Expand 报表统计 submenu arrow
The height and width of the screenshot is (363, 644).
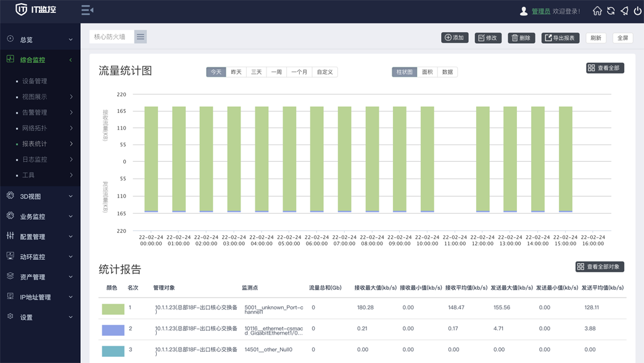[x=72, y=143]
